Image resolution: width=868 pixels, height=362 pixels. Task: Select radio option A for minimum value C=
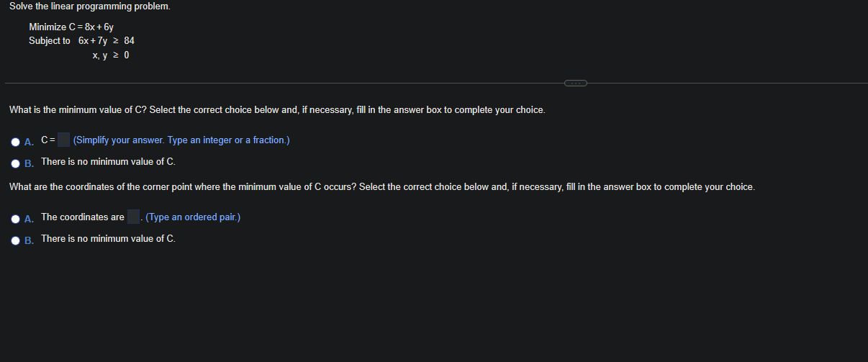(16, 140)
